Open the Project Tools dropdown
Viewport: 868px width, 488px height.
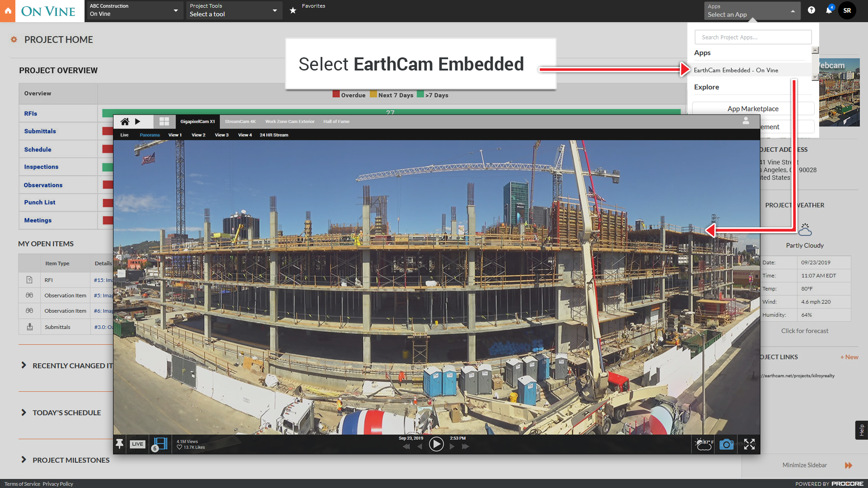click(234, 10)
